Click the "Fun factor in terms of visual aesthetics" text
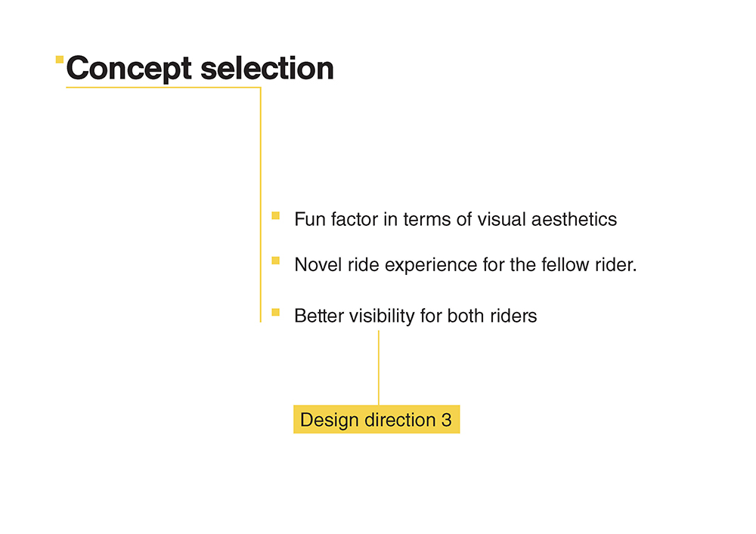The image size is (756, 534). [x=455, y=220]
